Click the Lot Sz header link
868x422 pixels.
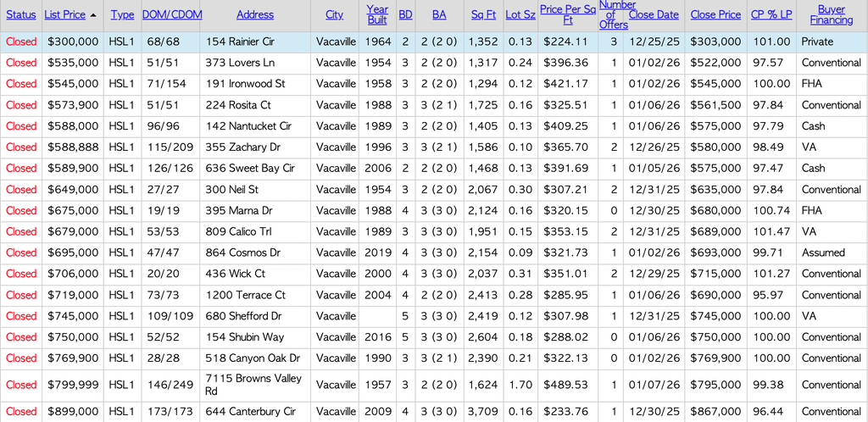pyautogui.click(x=519, y=15)
